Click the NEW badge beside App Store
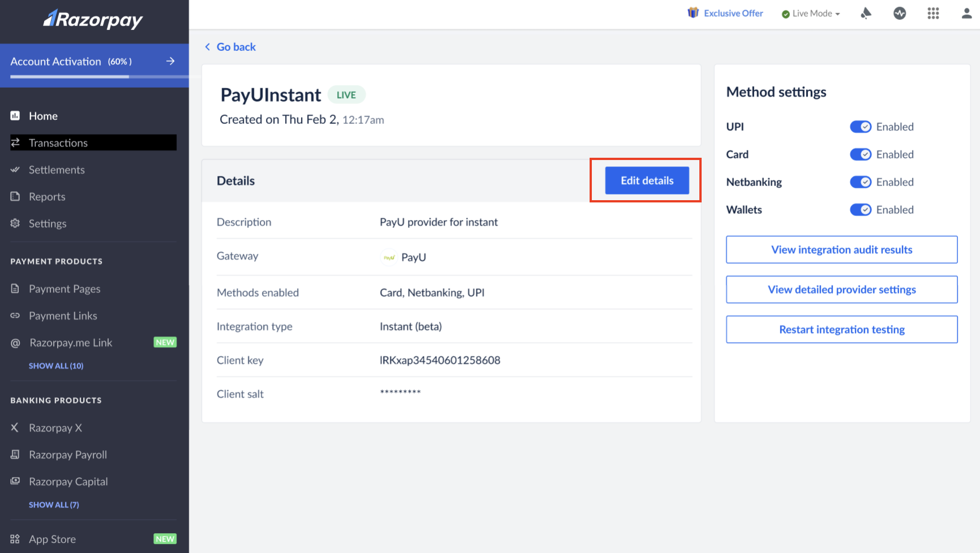The width and height of the screenshot is (980, 553). [165, 539]
